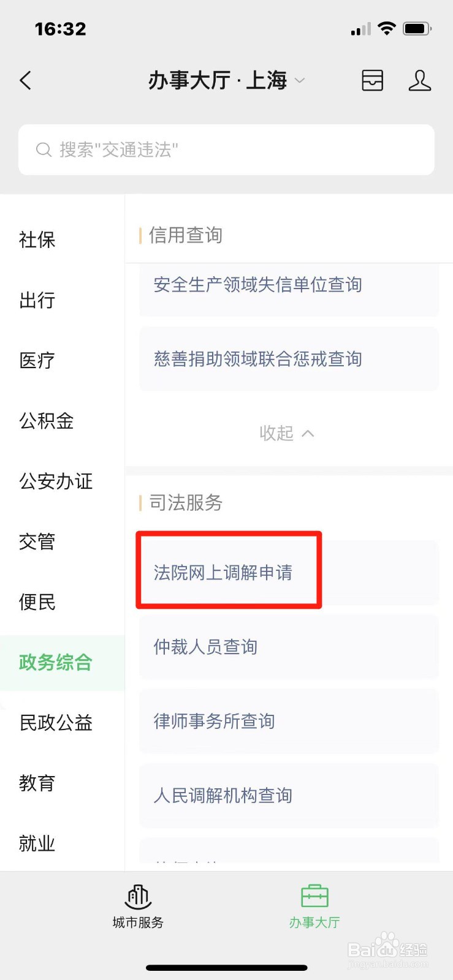Select the 办事大厅 briefcase icon
This screenshot has width=453, height=980.
314,898
